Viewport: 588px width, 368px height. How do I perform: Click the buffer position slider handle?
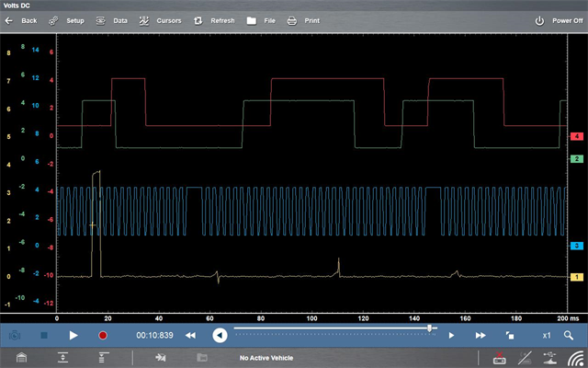click(429, 328)
